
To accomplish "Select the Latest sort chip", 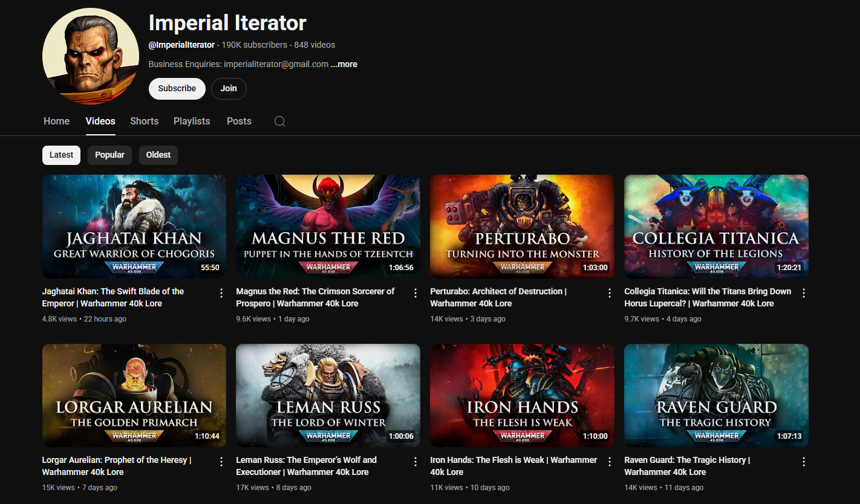I will pyautogui.click(x=61, y=155).
